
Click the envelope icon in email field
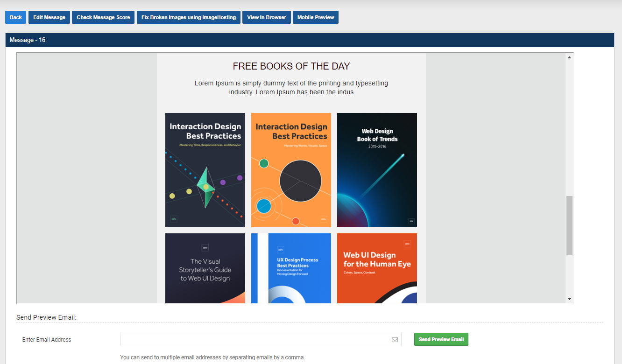[x=395, y=340]
